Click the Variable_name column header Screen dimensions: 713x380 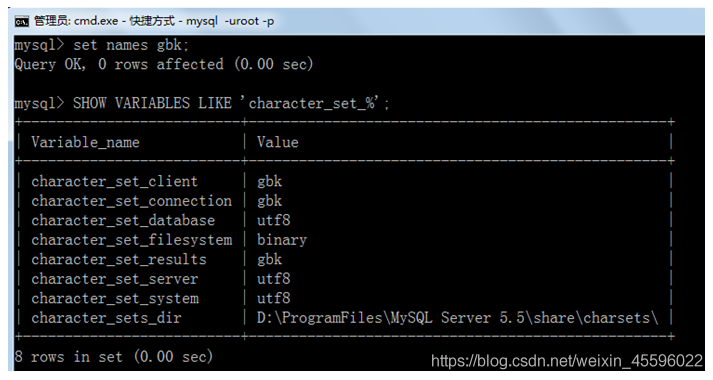click(85, 142)
